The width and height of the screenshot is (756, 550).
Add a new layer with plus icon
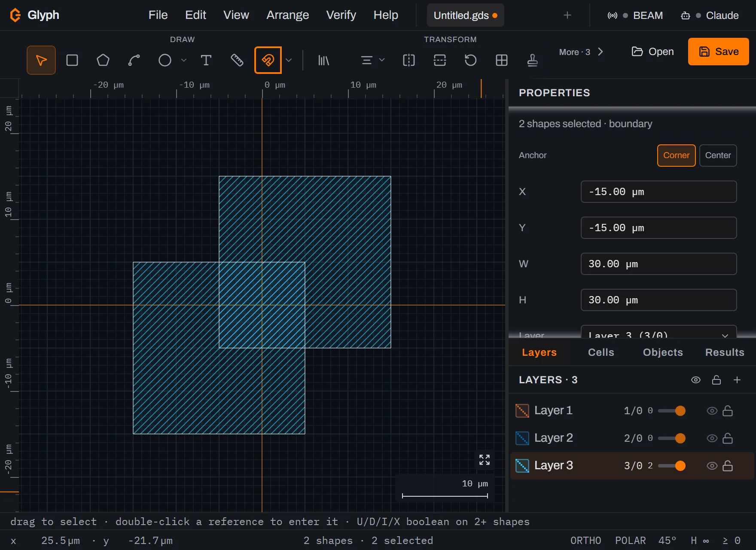click(x=737, y=380)
